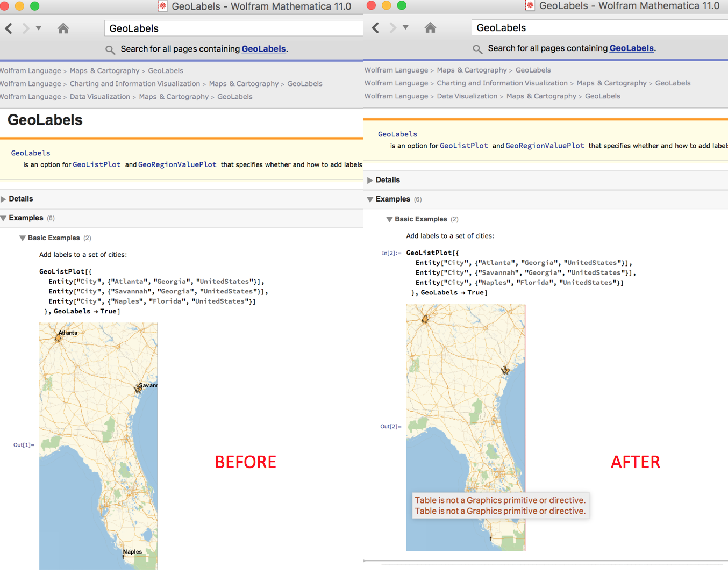
Task: Open home page in left window
Action: click(x=63, y=28)
